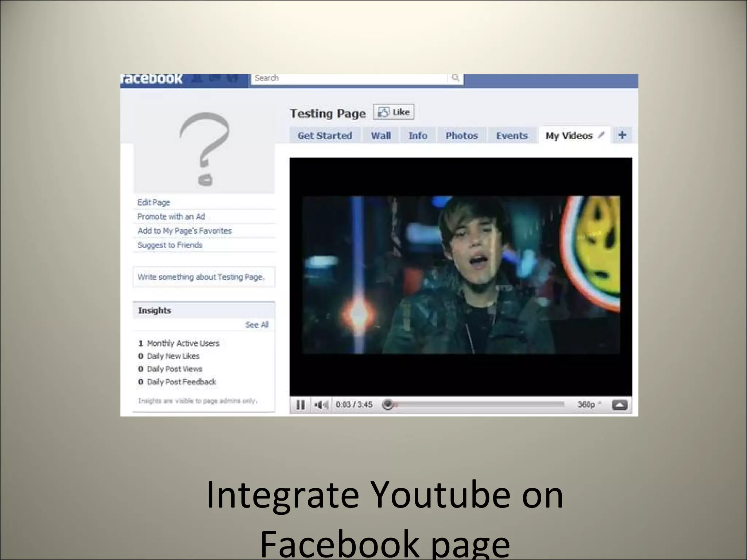Screen dimensions: 747x560
Task: Open the Events tab
Action: (512, 136)
